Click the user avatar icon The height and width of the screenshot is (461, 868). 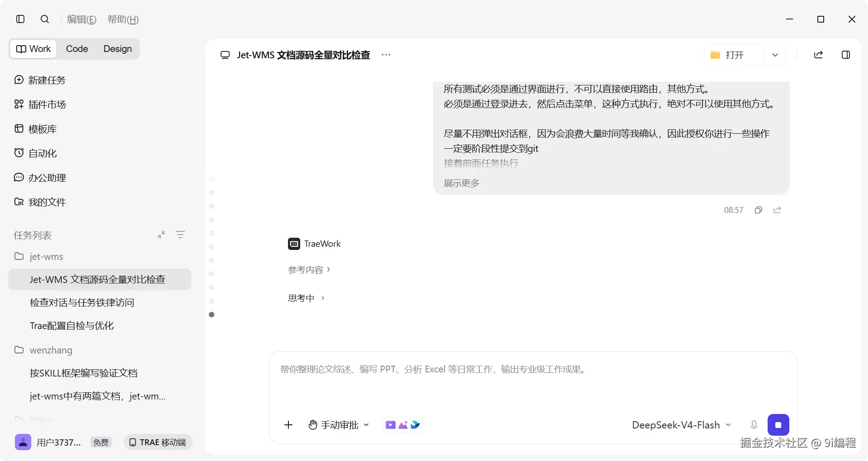[23, 442]
